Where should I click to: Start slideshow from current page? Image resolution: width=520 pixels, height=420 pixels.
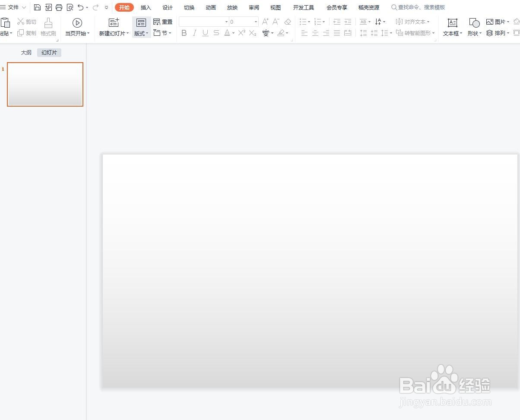[77, 26]
